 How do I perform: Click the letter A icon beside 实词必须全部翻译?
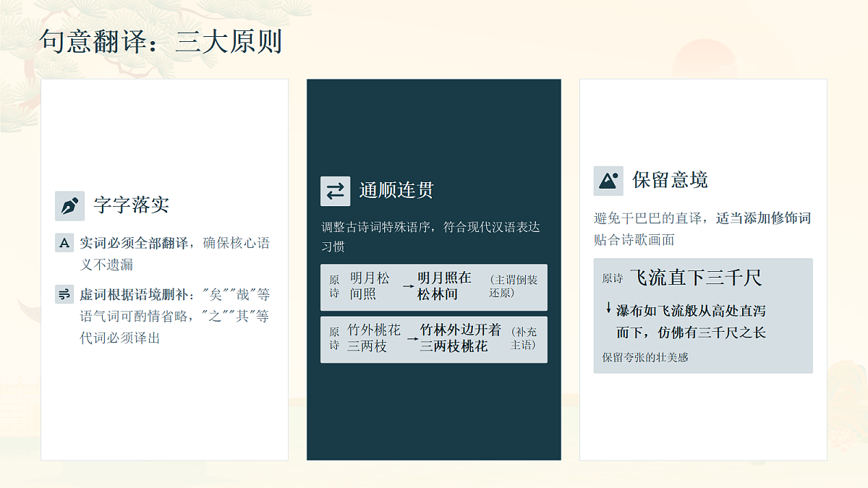64,244
